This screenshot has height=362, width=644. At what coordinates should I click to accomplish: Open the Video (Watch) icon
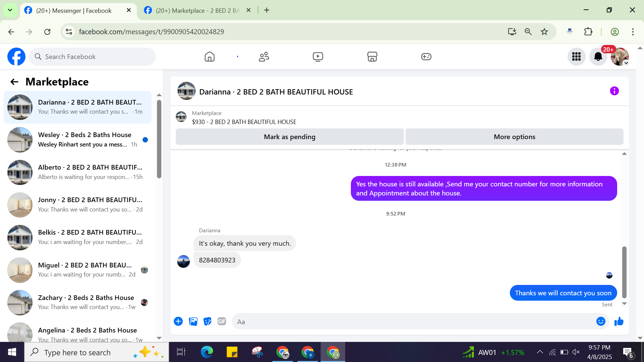coord(318,57)
